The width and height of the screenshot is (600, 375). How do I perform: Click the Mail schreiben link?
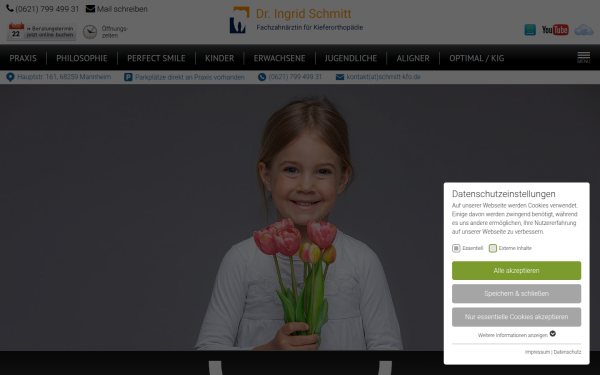pos(122,9)
